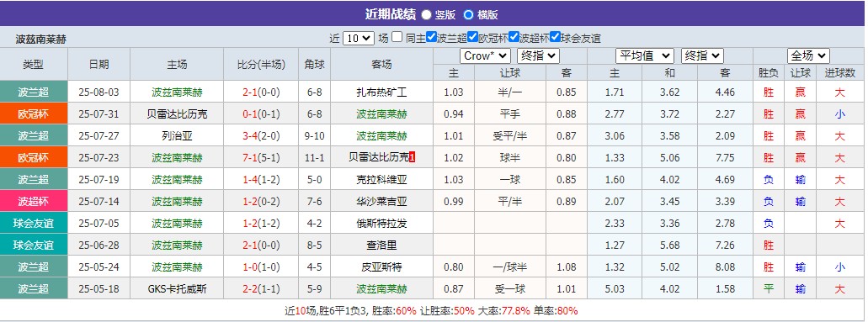Click the corner count 9-10

(314, 136)
